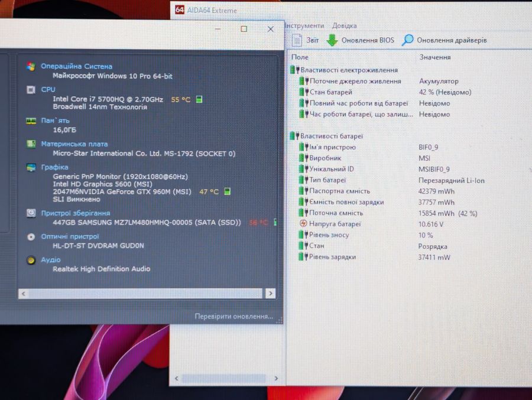Select the value Перезарядний Li-Ion

tap(451, 180)
